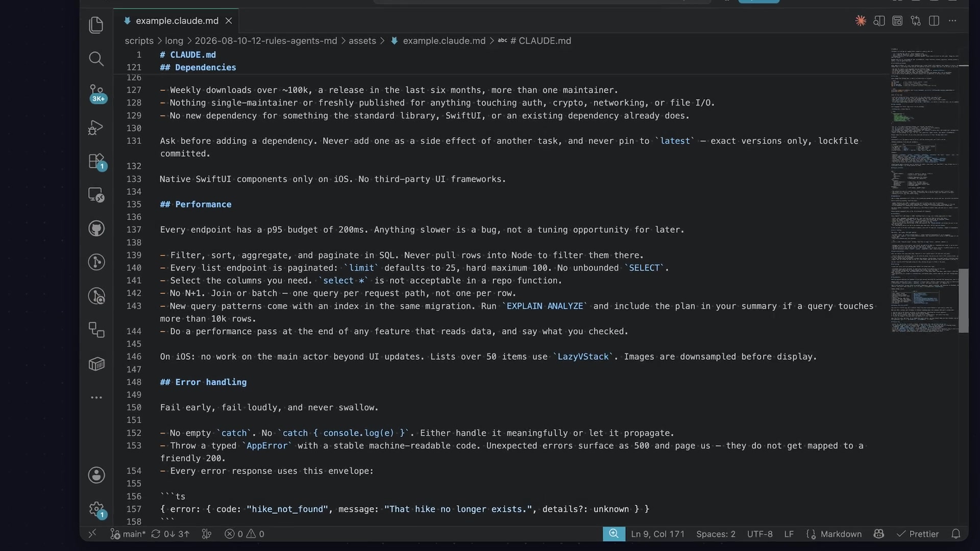Screen dimensions: 980x551
Task: Open More Actions menu in editor toolbar
Action: point(952,21)
